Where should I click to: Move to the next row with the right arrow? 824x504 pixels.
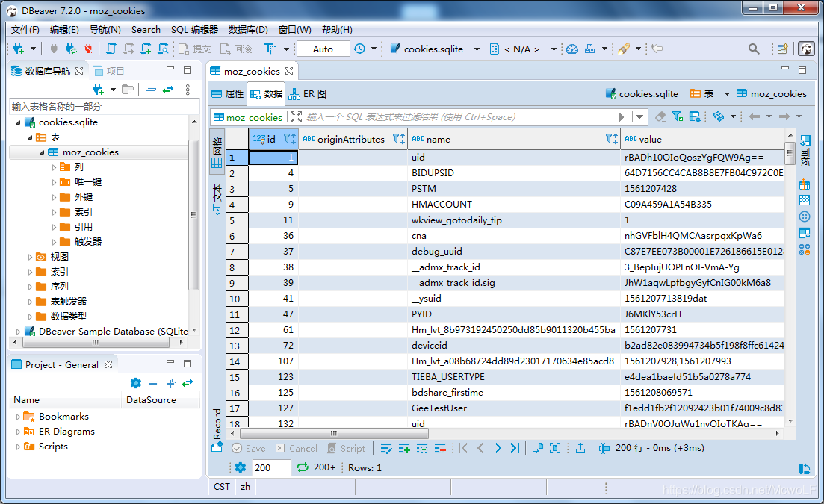[x=498, y=448]
